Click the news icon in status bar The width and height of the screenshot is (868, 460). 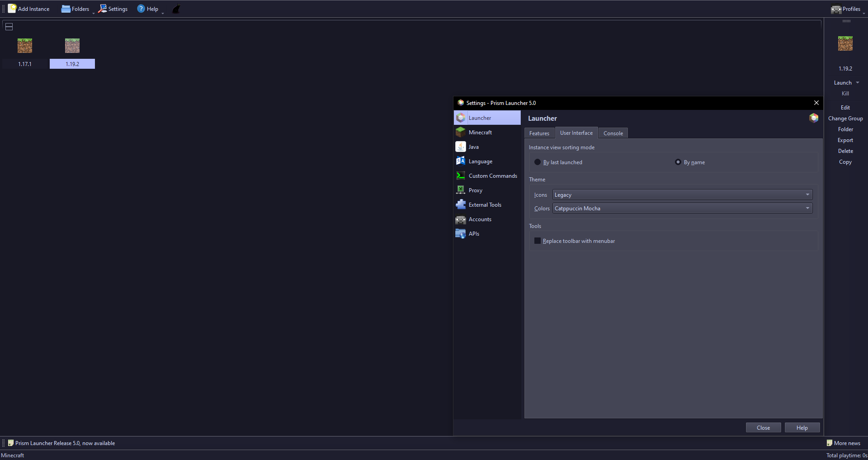tap(11, 443)
